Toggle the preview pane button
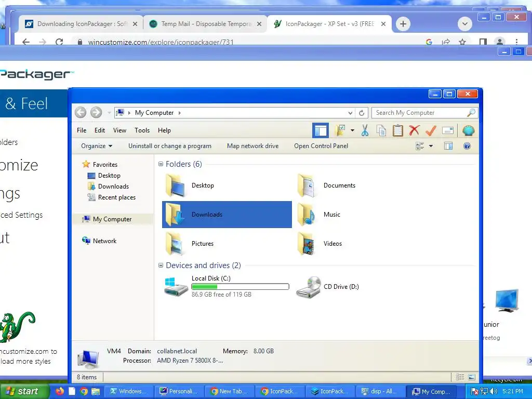The height and width of the screenshot is (399, 532). pyautogui.click(x=448, y=146)
